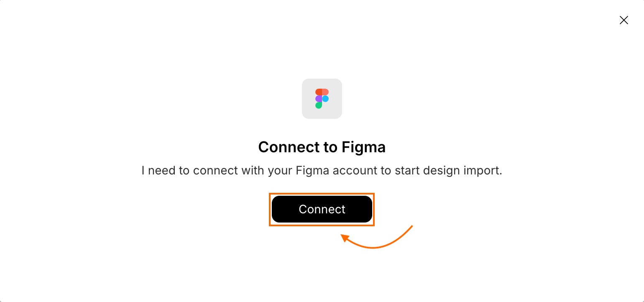Click the blue circle of the Figma logo

325,99
